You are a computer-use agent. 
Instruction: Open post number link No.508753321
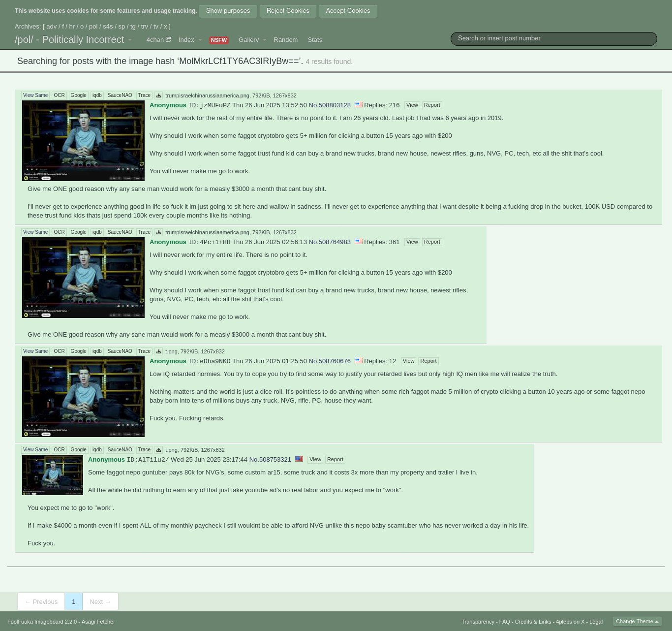point(270,460)
